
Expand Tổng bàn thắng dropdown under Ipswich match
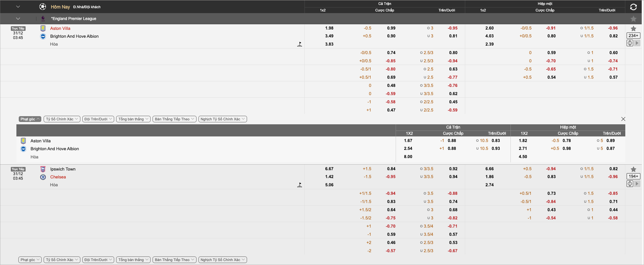point(134,260)
